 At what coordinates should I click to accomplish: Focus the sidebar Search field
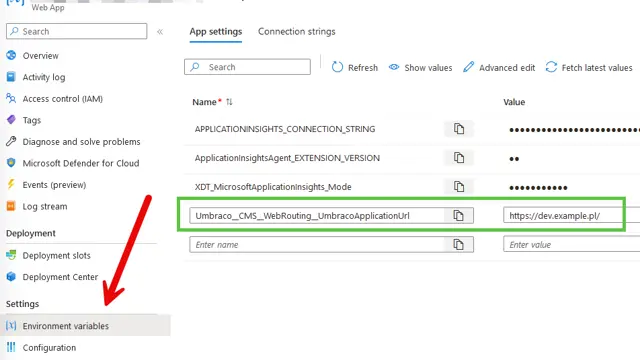coord(76,31)
